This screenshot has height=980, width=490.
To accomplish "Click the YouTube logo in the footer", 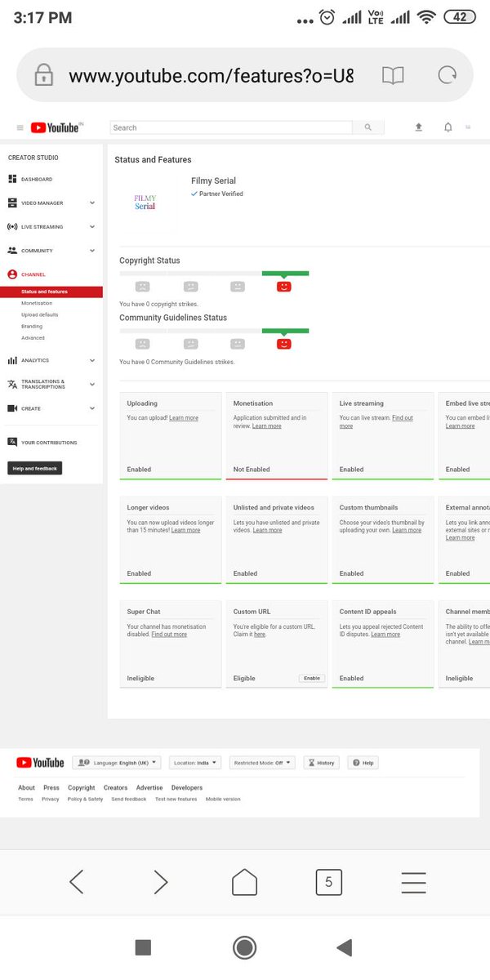I will click(x=40, y=763).
